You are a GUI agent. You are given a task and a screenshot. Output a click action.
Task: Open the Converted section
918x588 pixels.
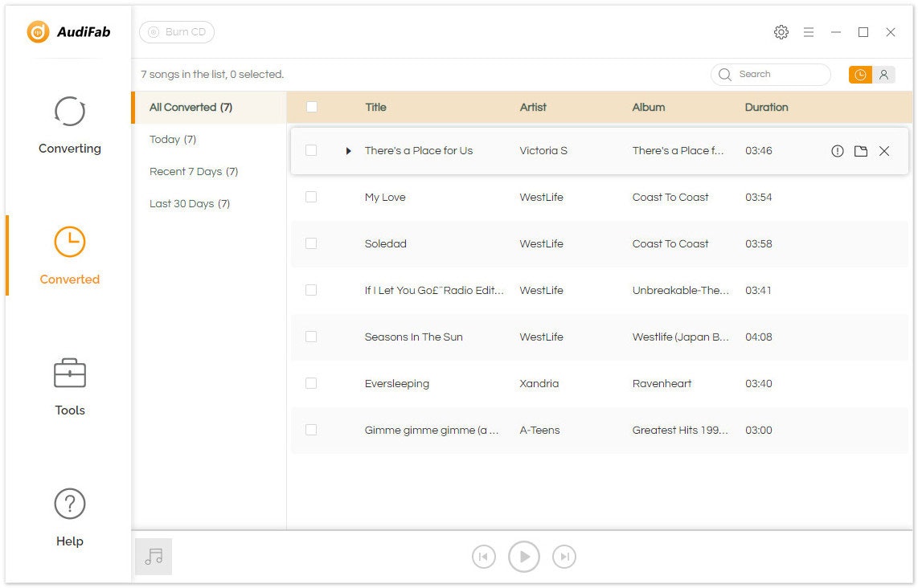70,255
